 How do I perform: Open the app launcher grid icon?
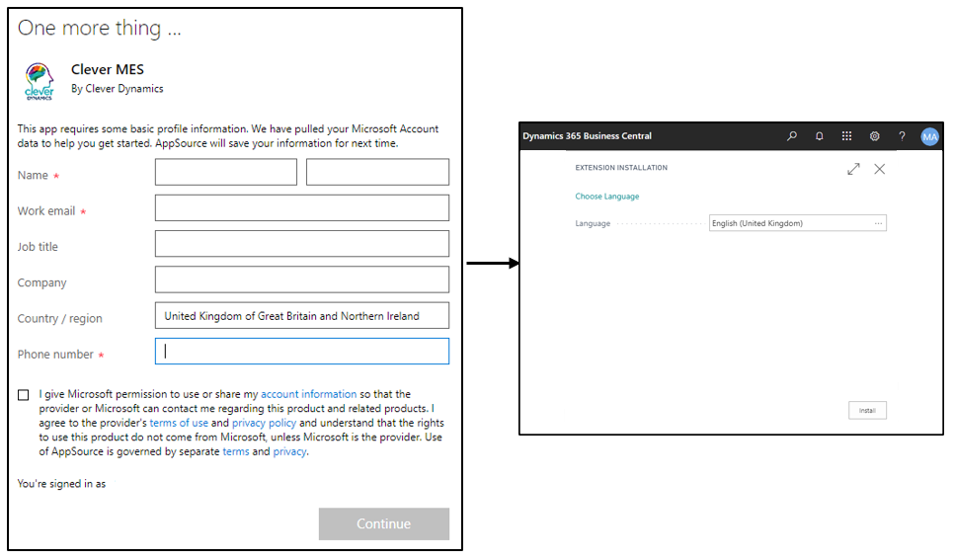click(846, 136)
